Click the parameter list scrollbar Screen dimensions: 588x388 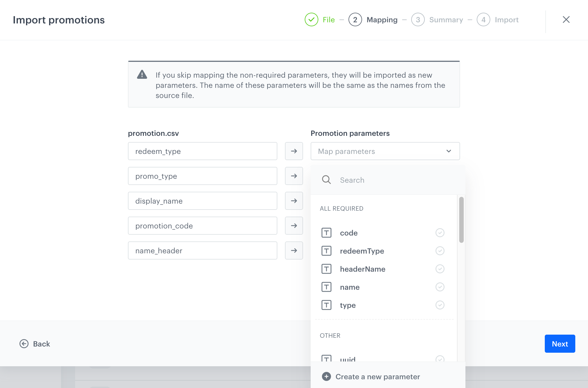(461, 220)
